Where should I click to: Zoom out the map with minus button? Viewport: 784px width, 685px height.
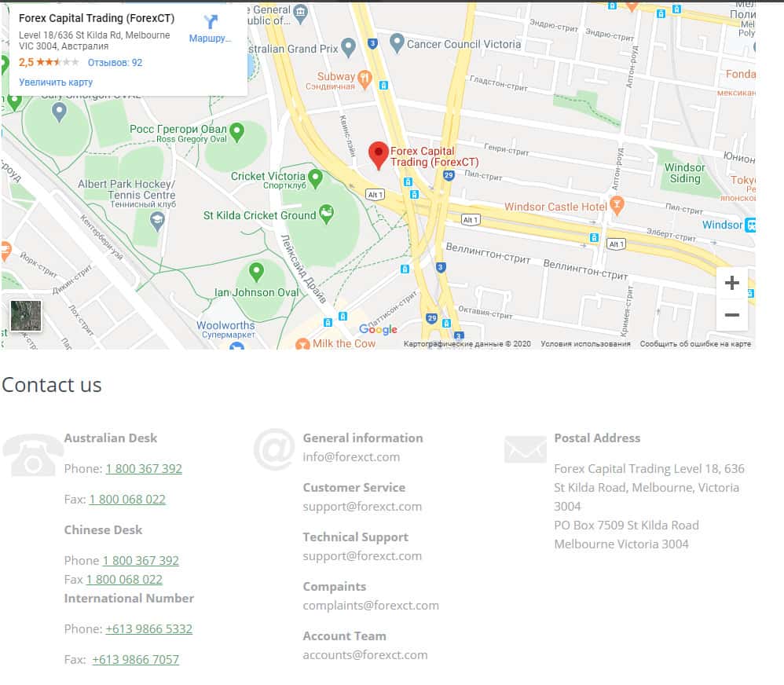click(731, 315)
